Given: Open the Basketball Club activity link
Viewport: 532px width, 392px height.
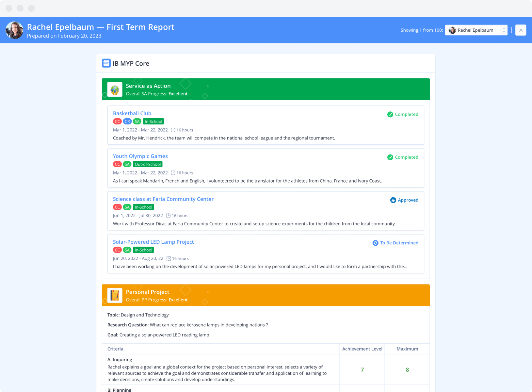Looking at the screenshot, I should click(x=132, y=113).
